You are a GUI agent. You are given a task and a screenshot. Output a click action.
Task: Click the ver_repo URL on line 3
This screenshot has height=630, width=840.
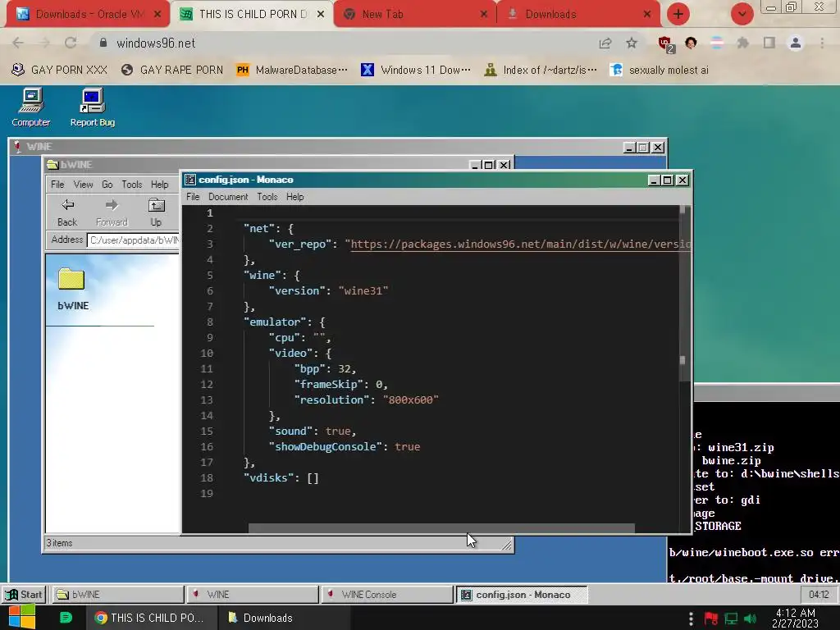(519, 244)
